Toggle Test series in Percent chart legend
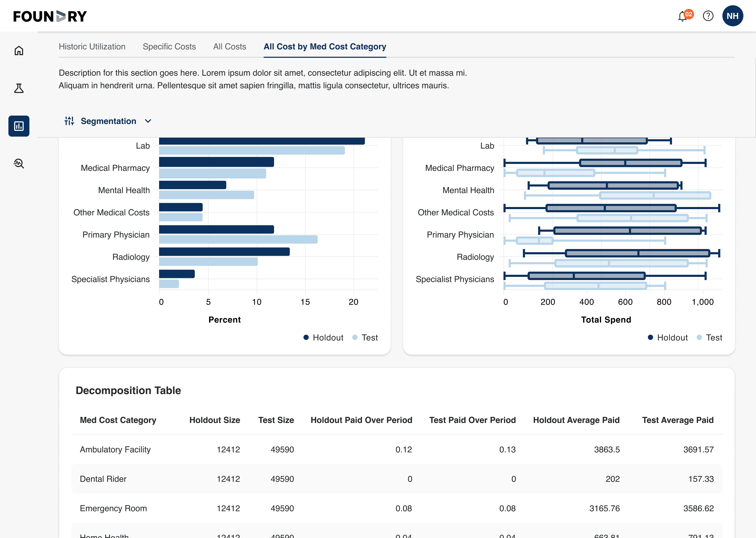 (x=365, y=338)
